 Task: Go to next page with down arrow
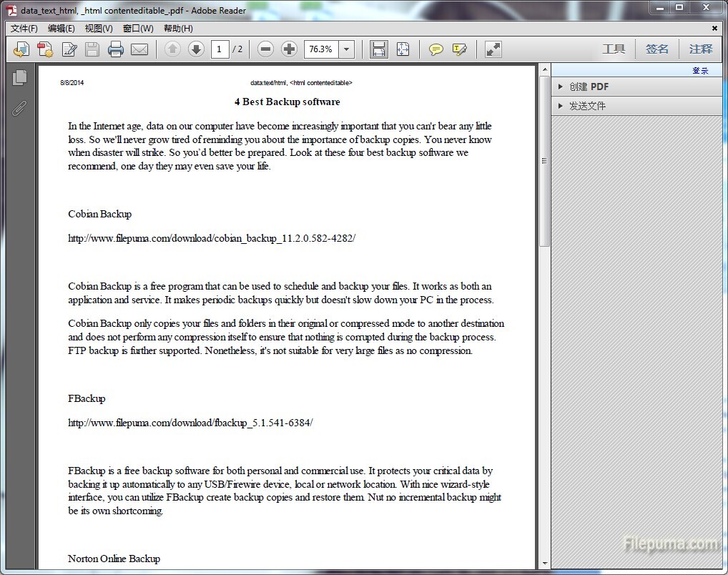coord(196,49)
